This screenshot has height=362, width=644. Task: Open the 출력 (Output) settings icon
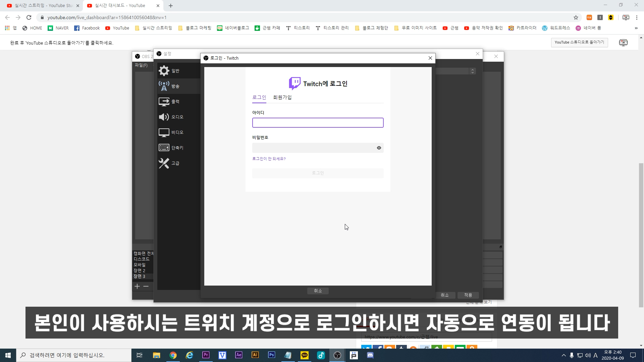point(164,102)
